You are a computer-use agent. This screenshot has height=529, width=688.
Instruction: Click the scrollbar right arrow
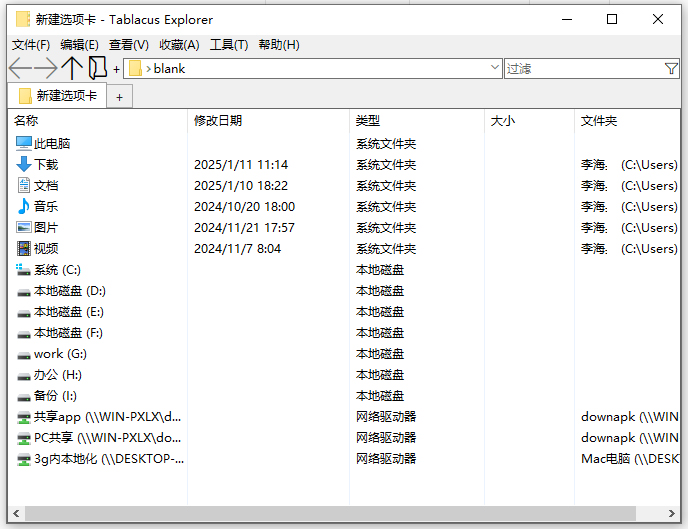(x=672, y=513)
